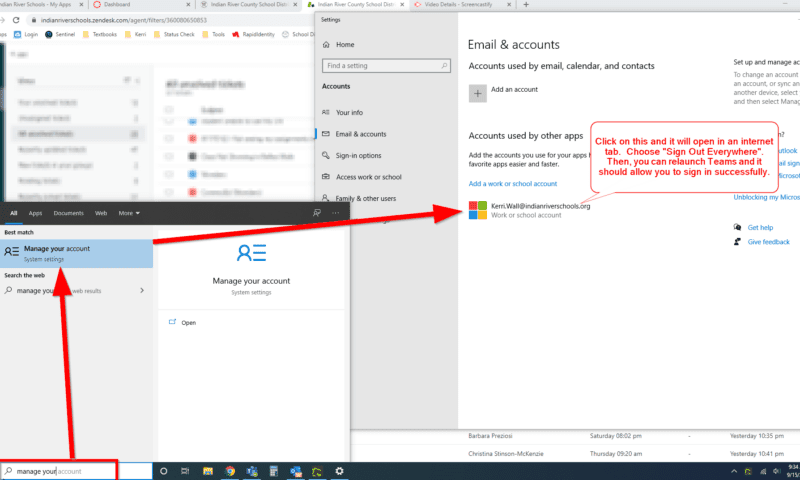Open the Status Check bookmark folder
800x480 pixels.
pos(174,35)
